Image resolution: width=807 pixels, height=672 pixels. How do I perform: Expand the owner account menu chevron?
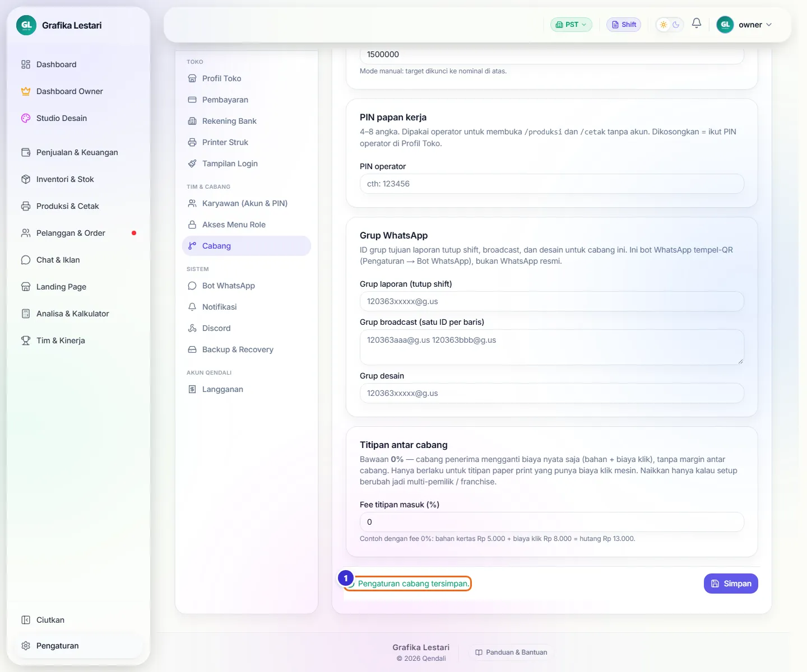click(x=769, y=25)
